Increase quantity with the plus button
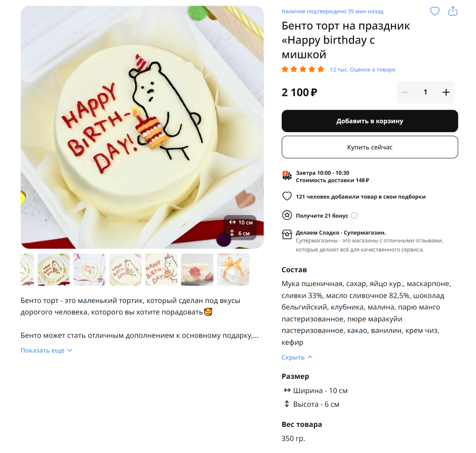Image resolution: width=476 pixels, height=453 pixels. (x=446, y=92)
